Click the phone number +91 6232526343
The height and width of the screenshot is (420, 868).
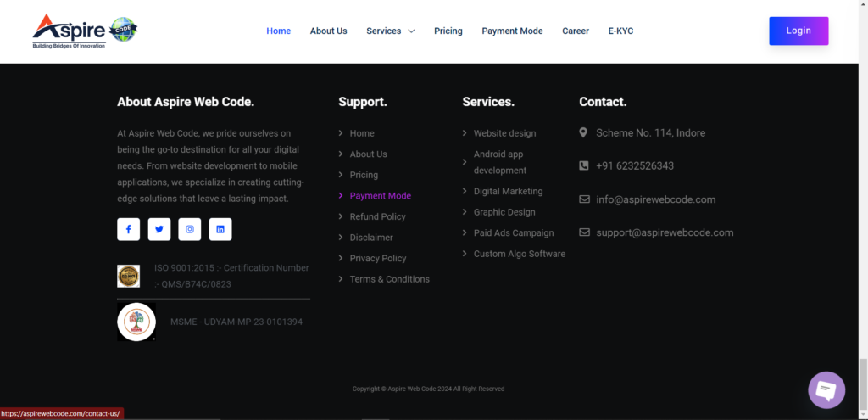[635, 165]
